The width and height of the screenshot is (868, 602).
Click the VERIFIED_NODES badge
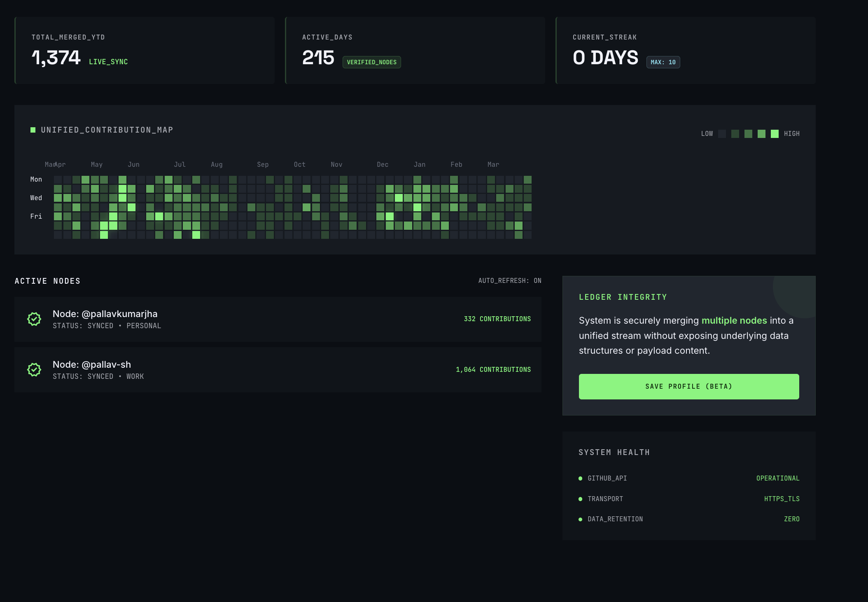(x=371, y=62)
